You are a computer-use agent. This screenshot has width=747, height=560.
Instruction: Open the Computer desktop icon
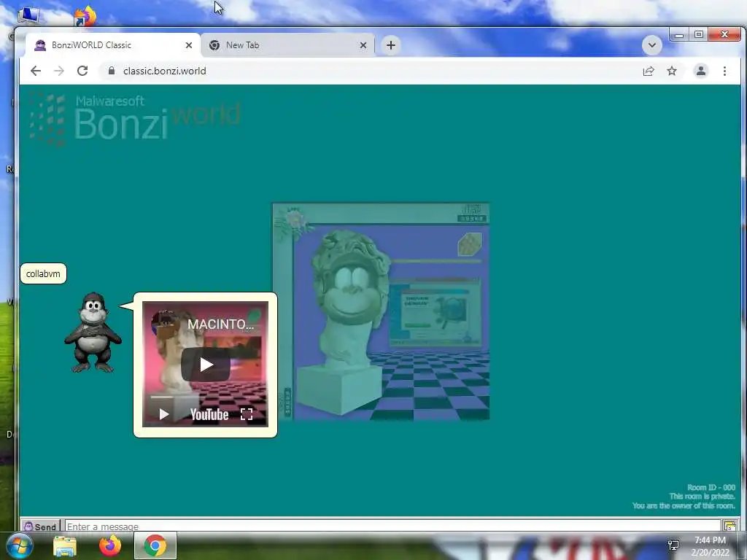(28, 15)
